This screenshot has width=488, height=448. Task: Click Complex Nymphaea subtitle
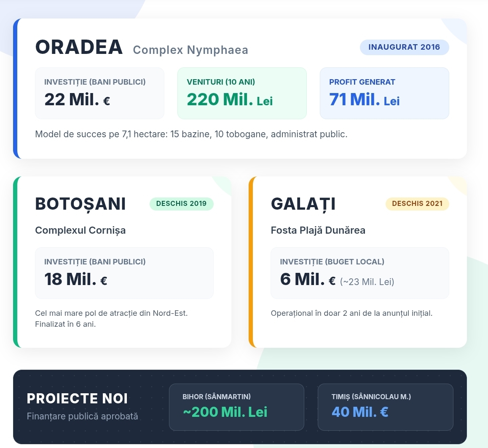(190, 50)
